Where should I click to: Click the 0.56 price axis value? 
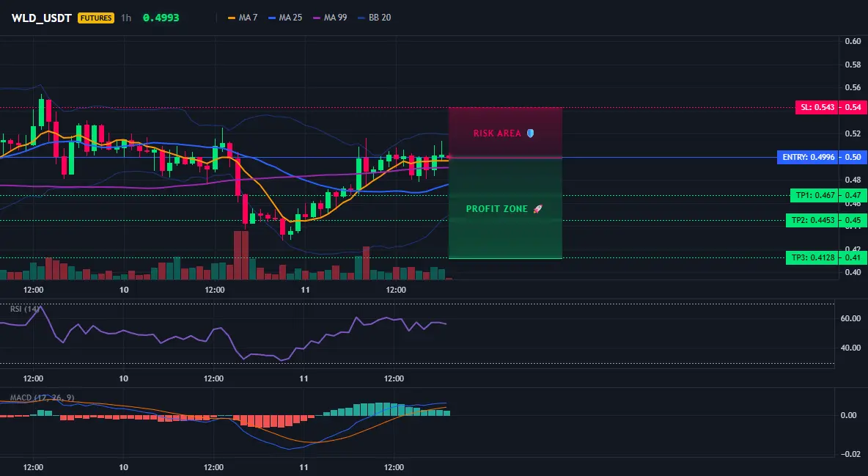coord(853,87)
